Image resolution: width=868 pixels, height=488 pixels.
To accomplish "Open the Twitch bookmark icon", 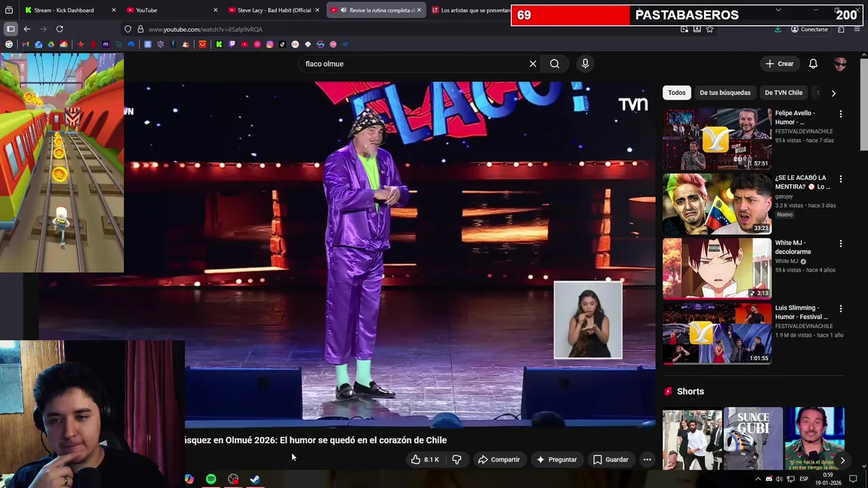I will click(232, 44).
